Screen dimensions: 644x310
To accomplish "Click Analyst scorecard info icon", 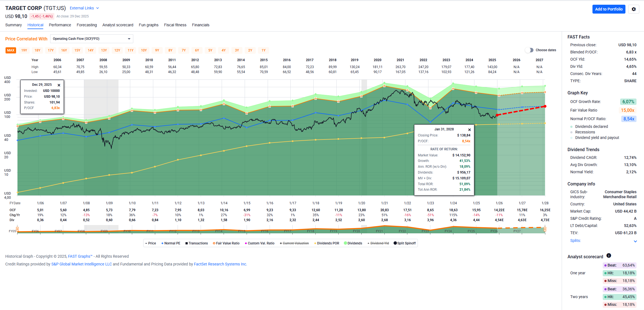I will tap(609, 255).
